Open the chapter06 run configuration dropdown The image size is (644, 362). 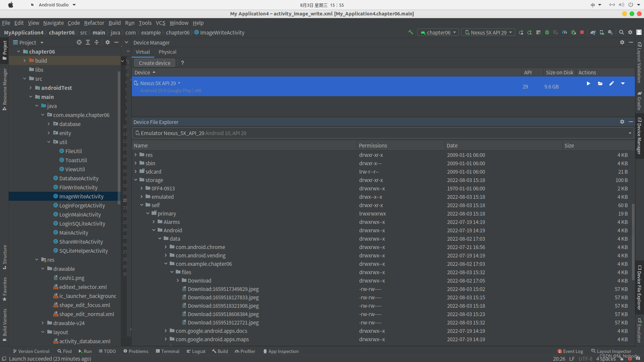(438, 33)
